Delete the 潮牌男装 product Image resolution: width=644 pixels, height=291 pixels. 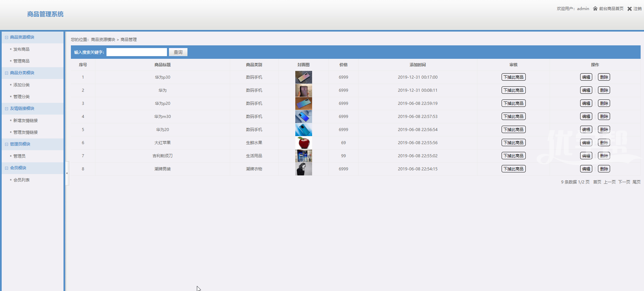604,169
